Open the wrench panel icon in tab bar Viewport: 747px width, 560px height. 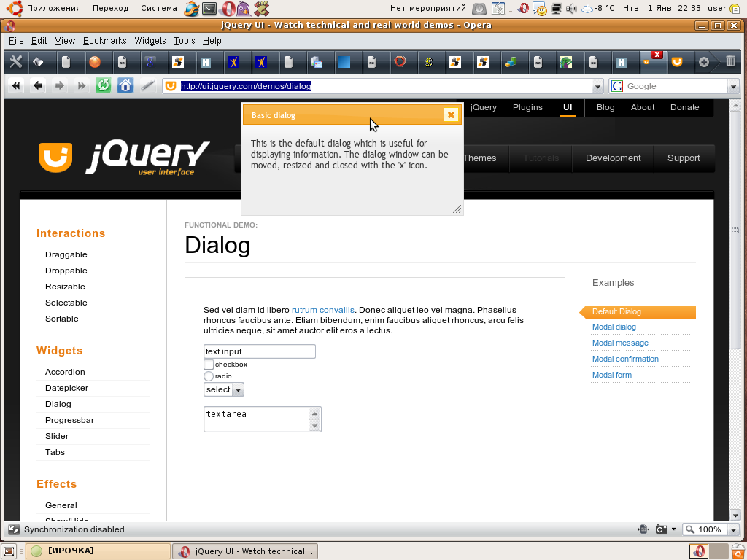(x=15, y=62)
